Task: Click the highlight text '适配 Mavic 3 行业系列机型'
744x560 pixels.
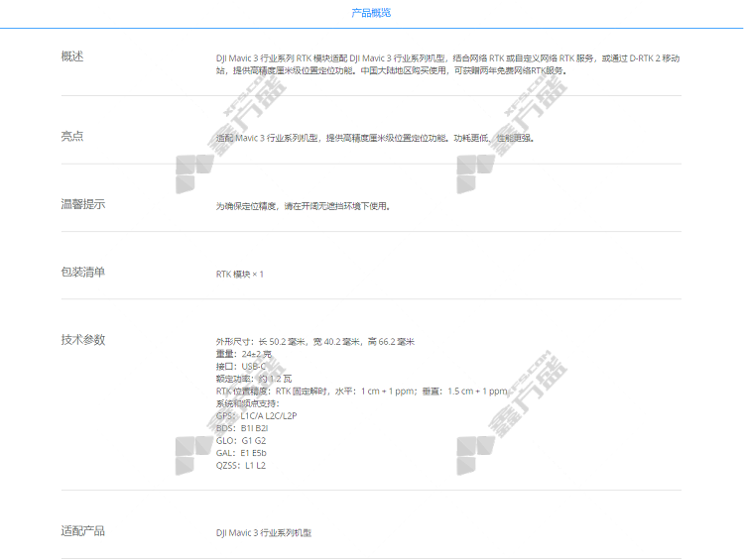Action: point(375,138)
